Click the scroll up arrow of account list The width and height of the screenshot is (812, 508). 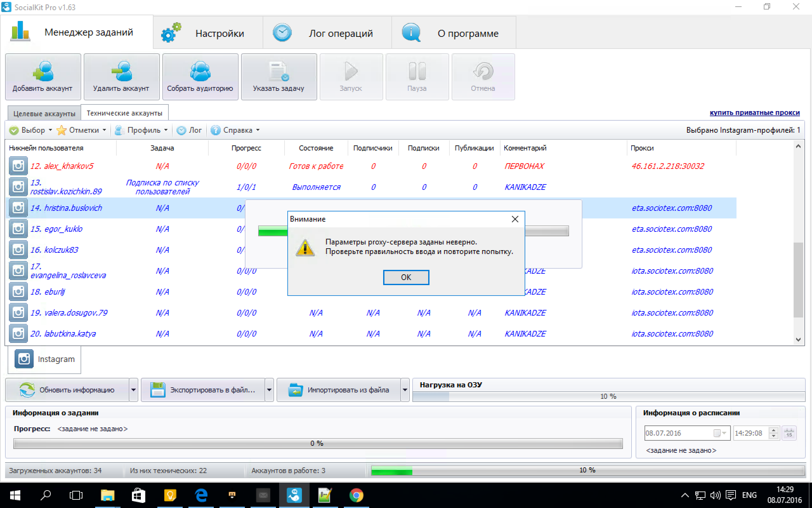[798, 146]
